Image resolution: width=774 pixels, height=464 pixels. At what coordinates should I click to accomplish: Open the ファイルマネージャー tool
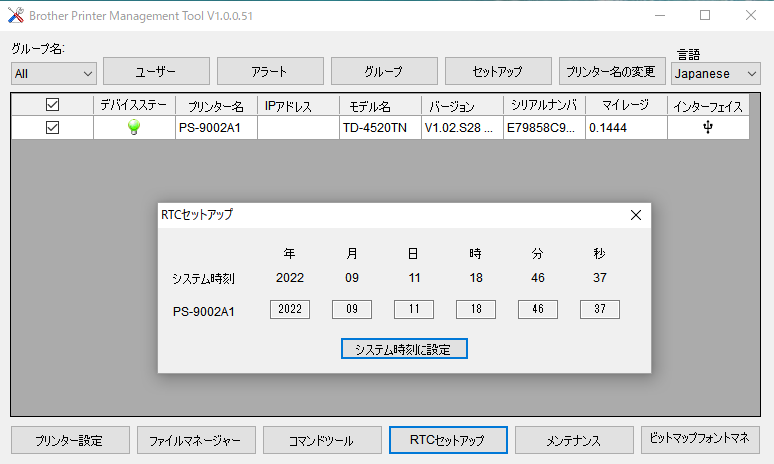(x=196, y=440)
